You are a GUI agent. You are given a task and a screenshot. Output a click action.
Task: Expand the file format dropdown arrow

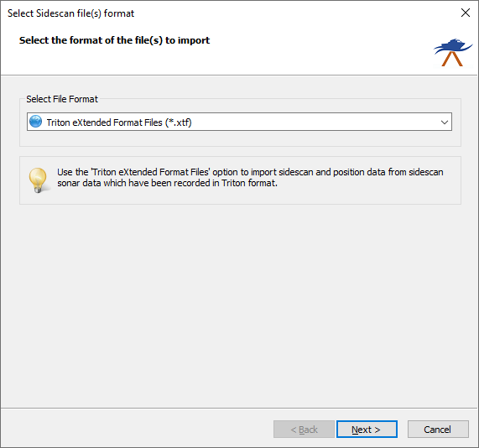coord(445,122)
